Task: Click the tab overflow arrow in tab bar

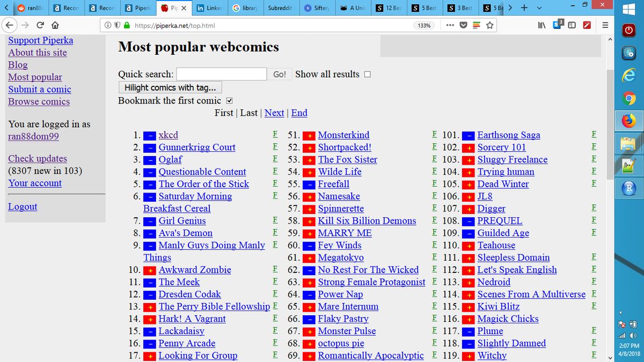Action: [x=509, y=8]
